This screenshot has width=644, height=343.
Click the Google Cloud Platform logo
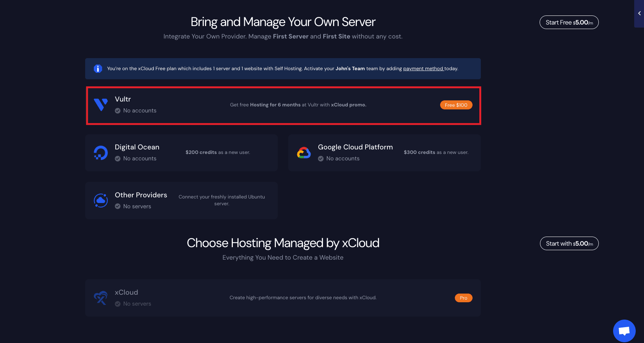click(304, 152)
